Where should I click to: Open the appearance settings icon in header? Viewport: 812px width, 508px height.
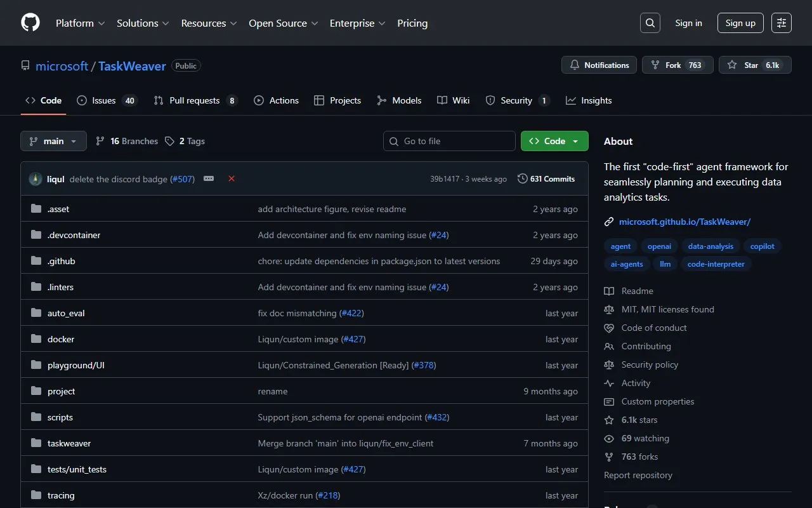pyautogui.click(x=781, y=23)
